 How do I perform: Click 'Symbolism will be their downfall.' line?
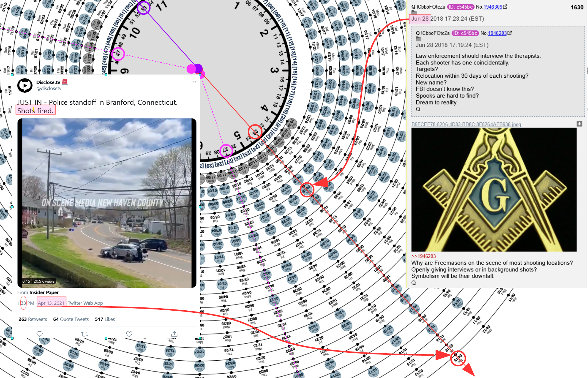coord(453,276)
